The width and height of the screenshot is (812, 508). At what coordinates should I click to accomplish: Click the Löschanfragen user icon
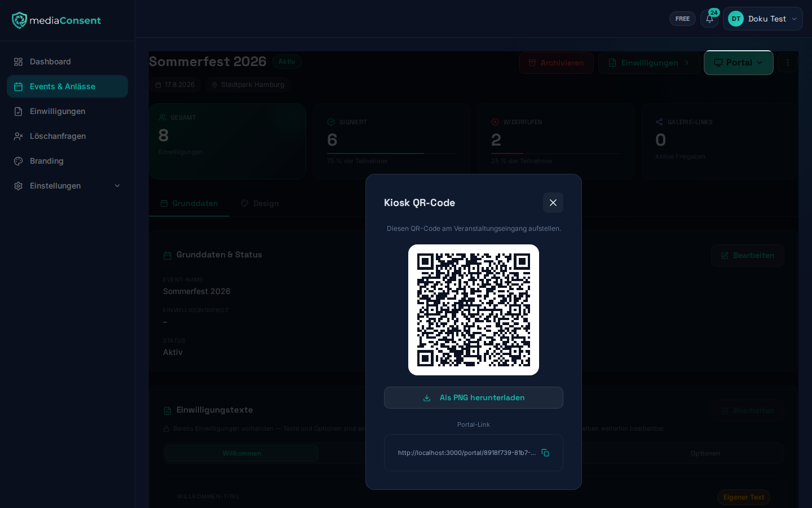point(19,136)
